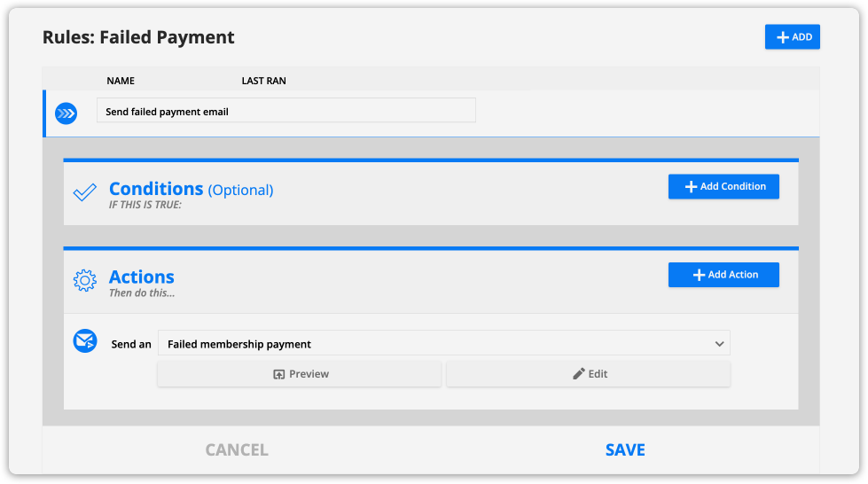Click the blue triple-chevron rule icon
868x484 pixels.
coord(66,113)
